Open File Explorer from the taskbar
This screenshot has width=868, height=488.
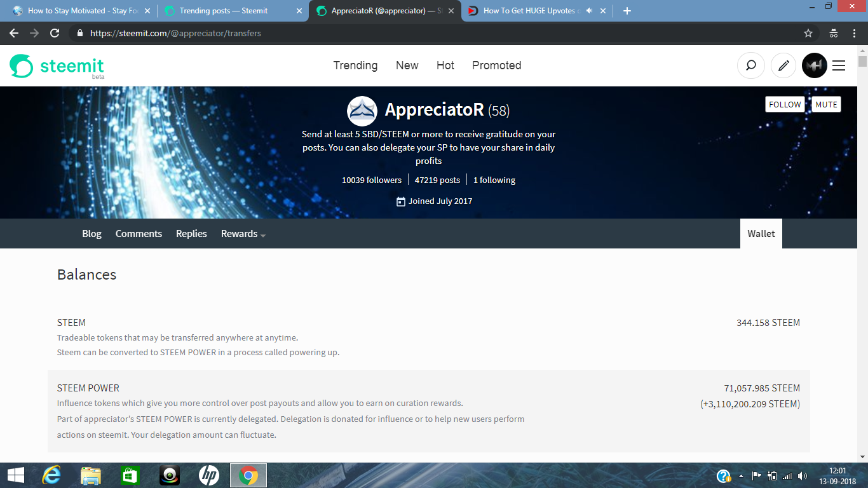coord(91,475)
